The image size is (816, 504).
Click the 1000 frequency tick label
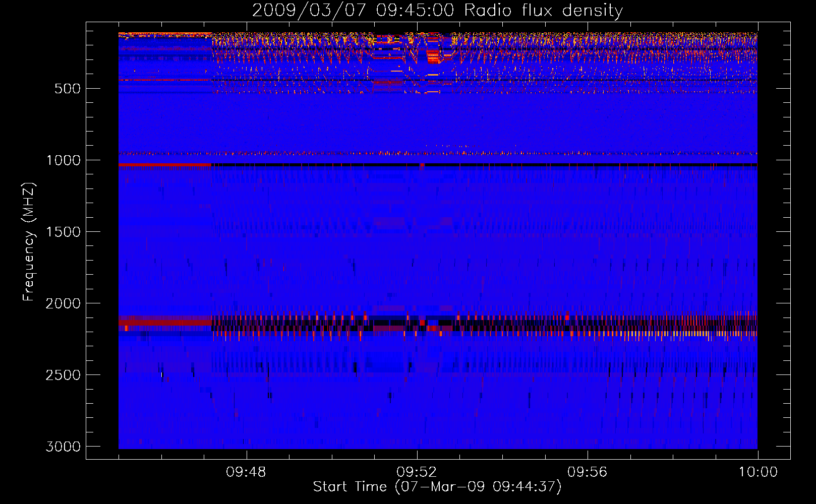click(63, 160)
